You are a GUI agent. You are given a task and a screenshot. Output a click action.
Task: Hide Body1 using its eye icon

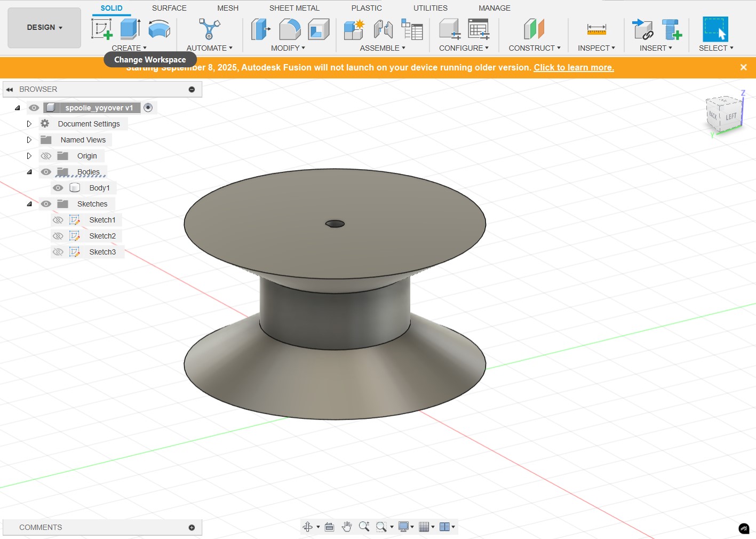pos(58,188)
